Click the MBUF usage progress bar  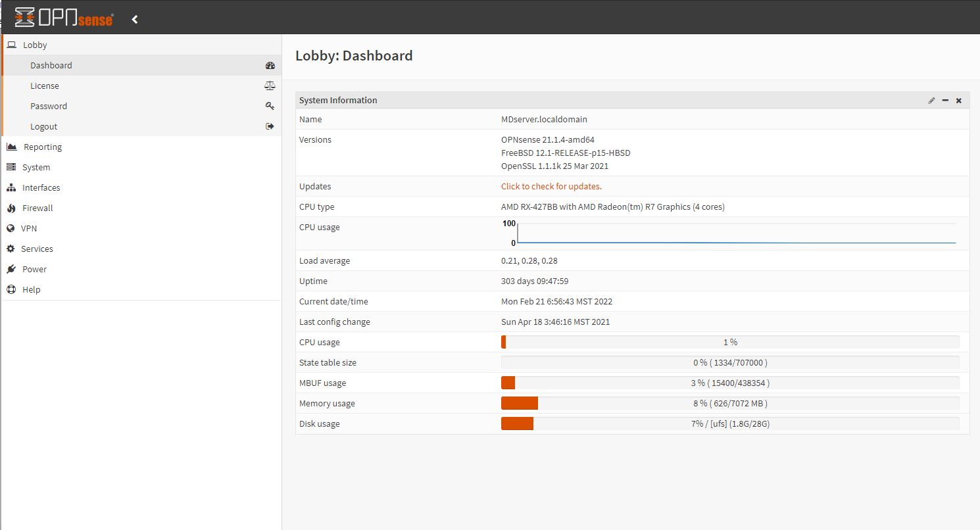tap(730, 383)
